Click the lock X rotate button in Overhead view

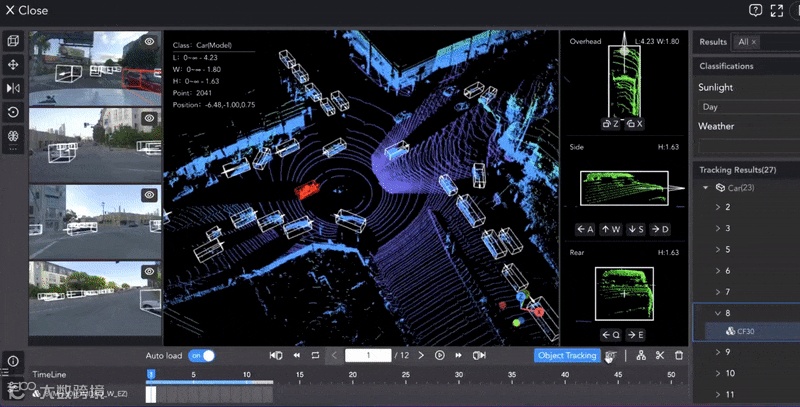pyautogui.click(x=634, y=123)
